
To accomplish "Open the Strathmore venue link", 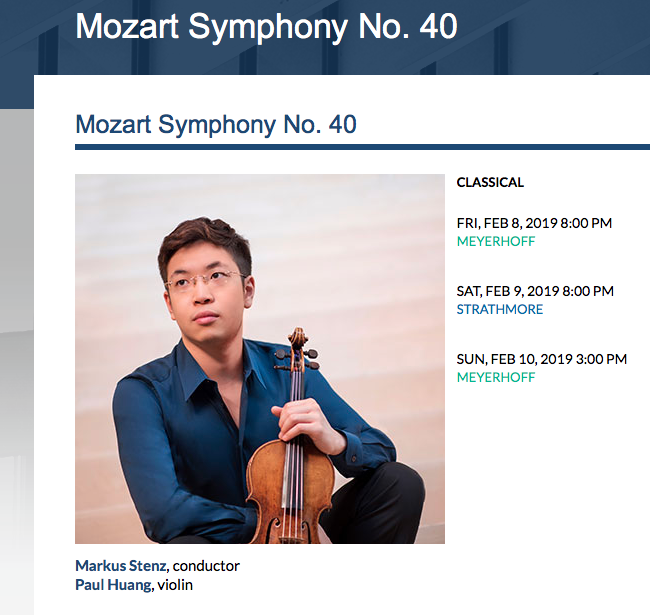I will [x=500, y=309].
